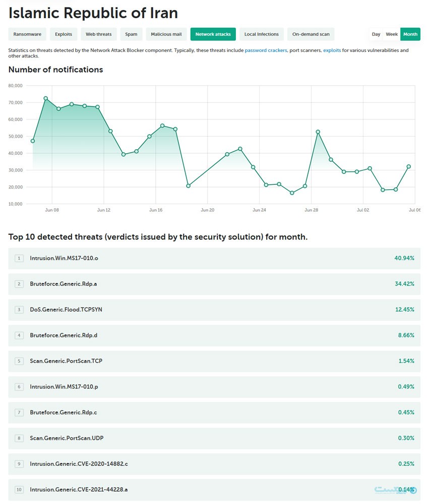Show the Malicious mail tab
This screenshot has height=504, width=427.
coord(166,34)
